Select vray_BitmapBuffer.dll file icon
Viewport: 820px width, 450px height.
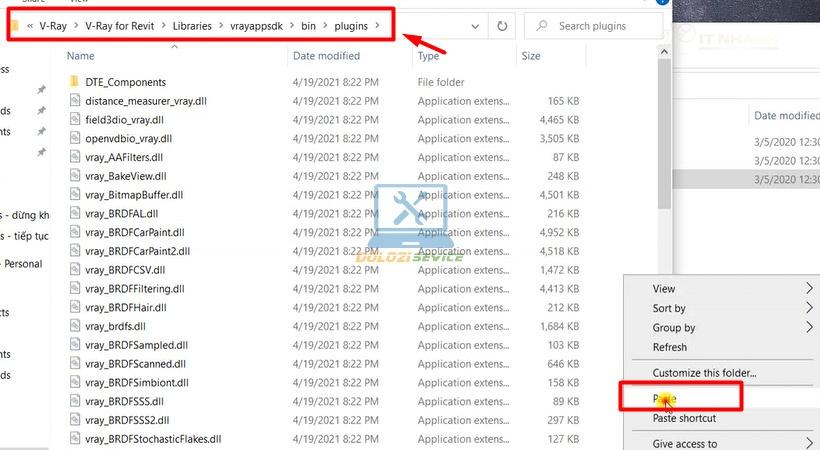pyautogui.click(x=75, y=194)
